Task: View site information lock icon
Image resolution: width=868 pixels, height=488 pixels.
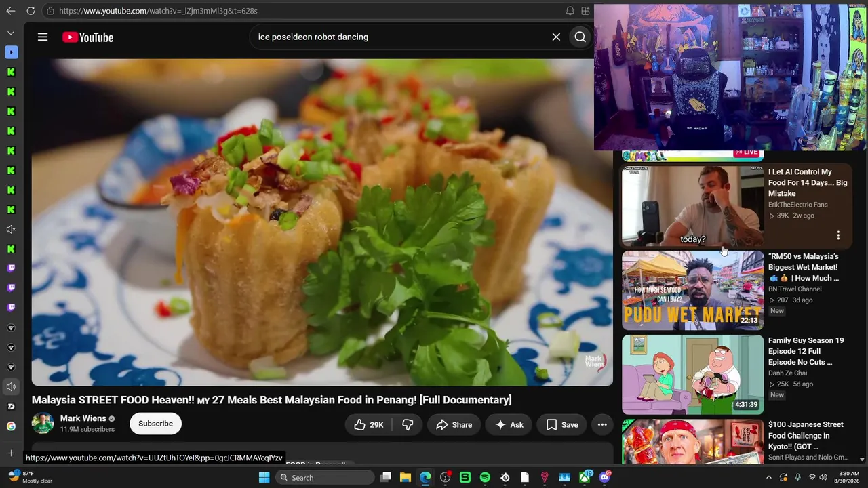Action: click(50, 11)
